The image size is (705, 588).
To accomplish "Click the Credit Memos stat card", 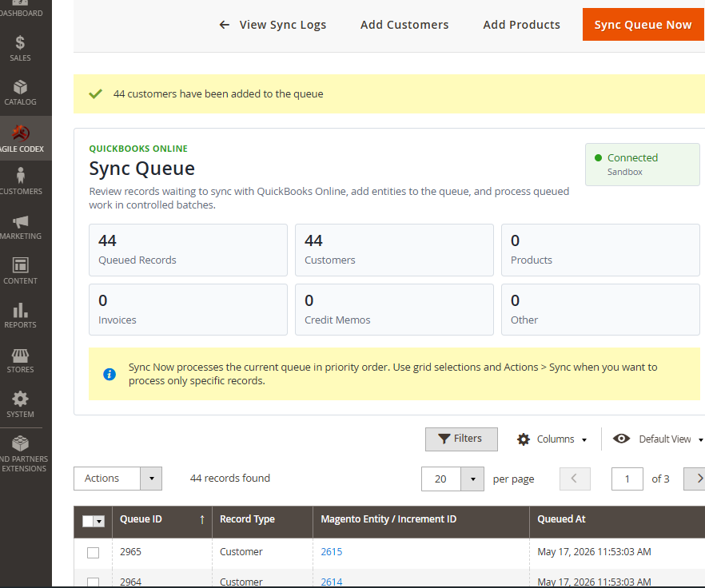I will pyautogui.click(x=394, y=309).
